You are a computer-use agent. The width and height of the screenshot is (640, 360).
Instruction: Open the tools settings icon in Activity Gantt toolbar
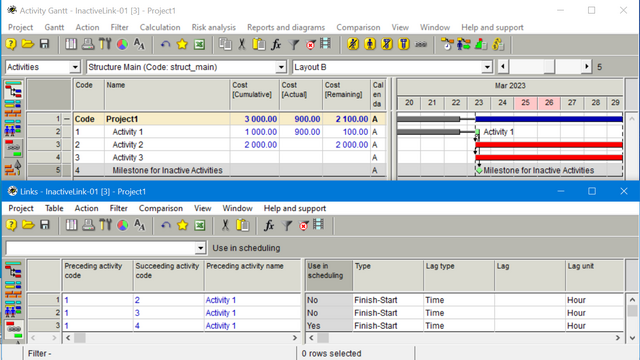(105, 44)
